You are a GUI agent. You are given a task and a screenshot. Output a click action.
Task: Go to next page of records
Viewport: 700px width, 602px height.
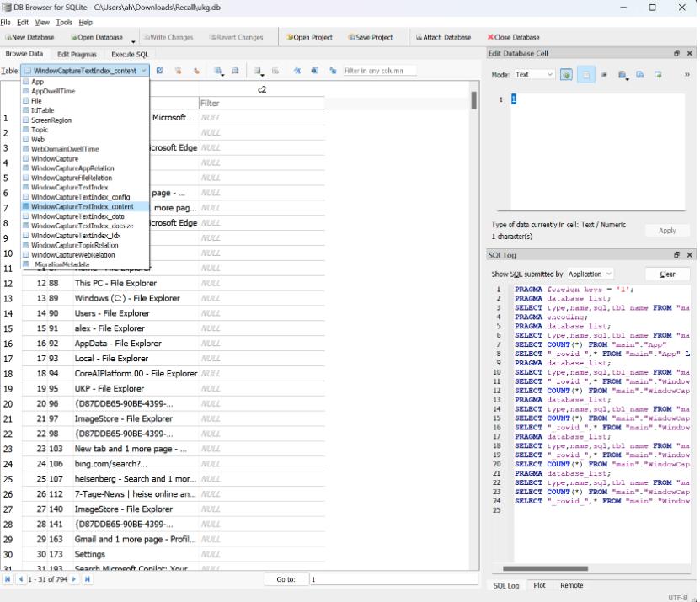(x=75, y=579)
